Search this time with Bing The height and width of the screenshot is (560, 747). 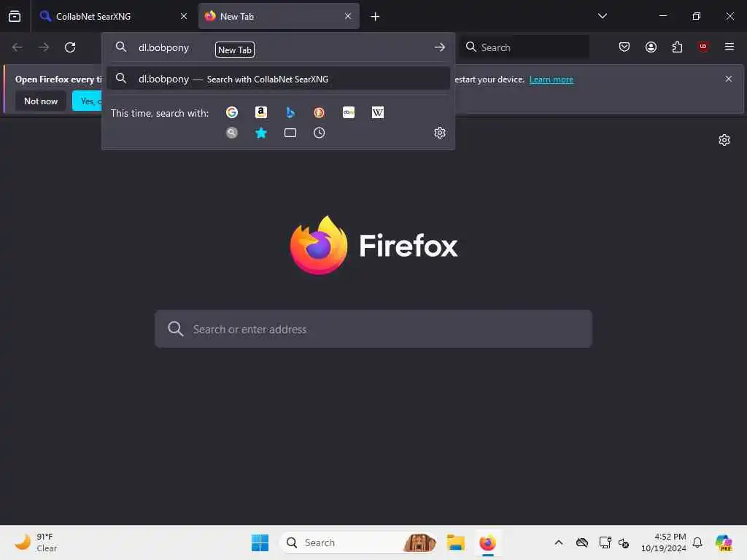coord(290,112)
